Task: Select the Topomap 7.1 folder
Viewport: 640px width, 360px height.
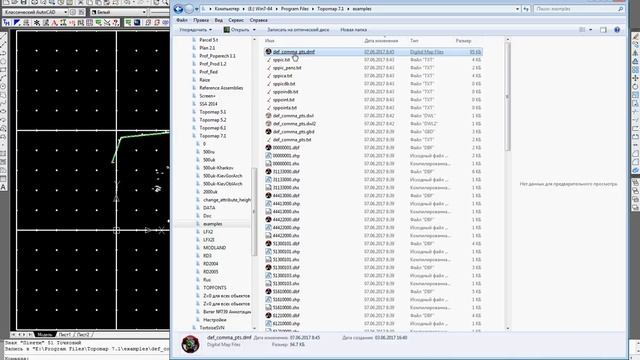Action: click(x=213, y=136)
